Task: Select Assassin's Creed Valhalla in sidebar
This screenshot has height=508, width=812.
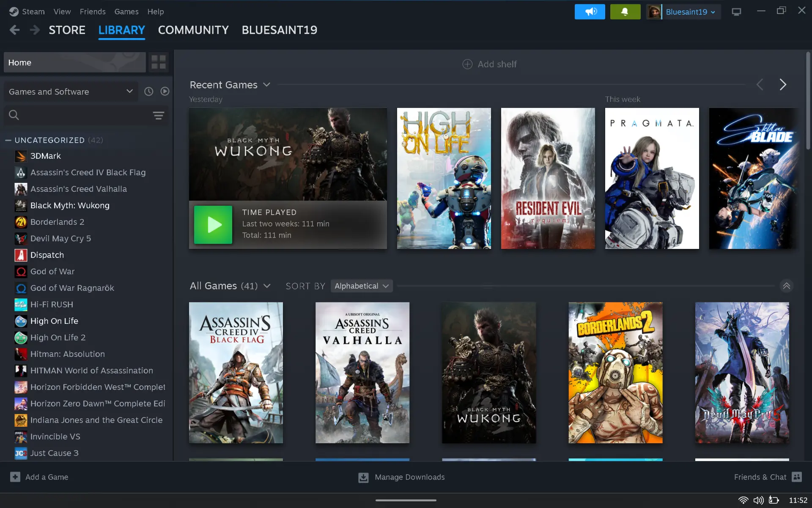Action: (79, 189)
